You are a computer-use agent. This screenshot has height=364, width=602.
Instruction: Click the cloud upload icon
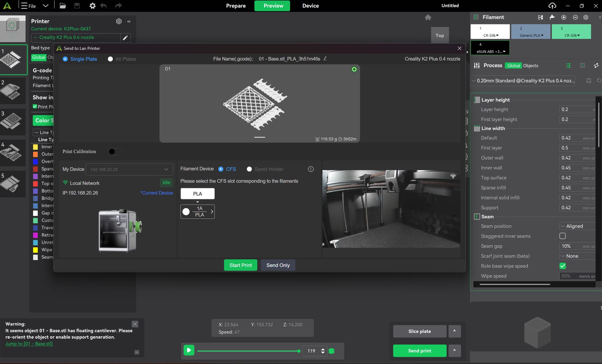(x=552, y=6)
